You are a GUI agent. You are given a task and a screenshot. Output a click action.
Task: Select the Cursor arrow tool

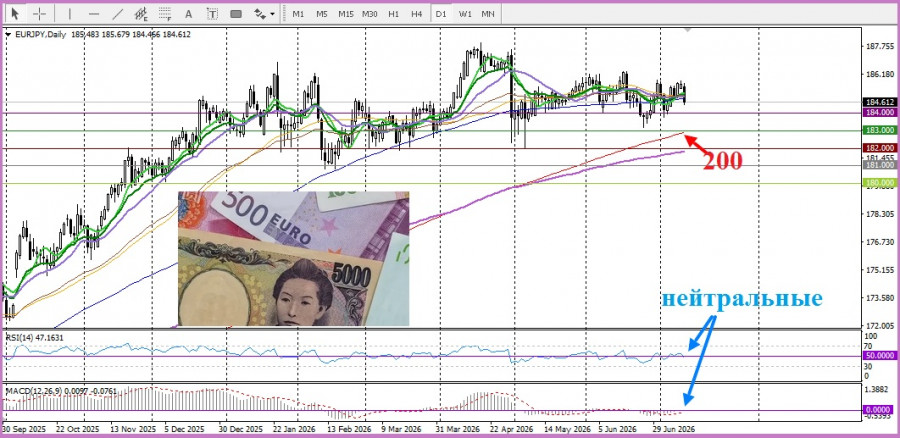tap(15, 13)
